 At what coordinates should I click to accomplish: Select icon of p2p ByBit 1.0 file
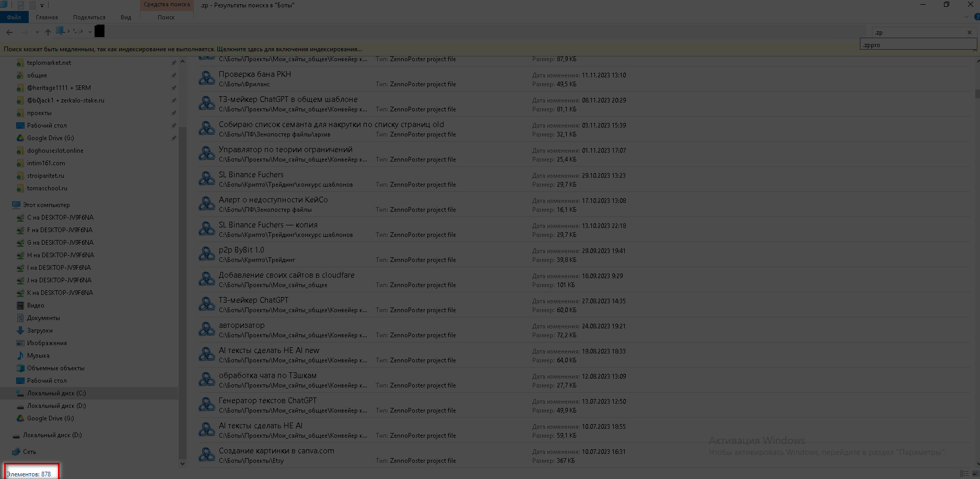(x=207, y=254)
